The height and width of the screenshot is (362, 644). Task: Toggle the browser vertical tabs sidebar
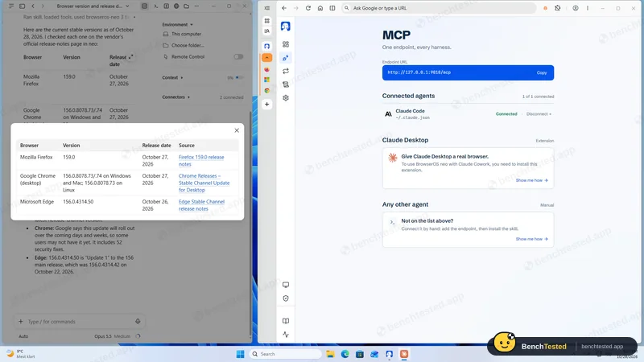(x=267, y=8)
